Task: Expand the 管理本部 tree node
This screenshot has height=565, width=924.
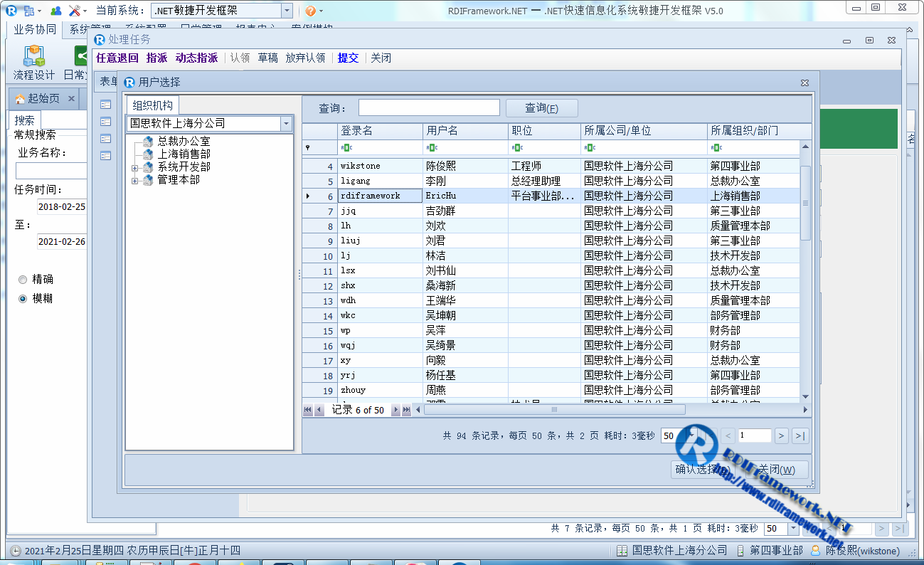Action: point(134,181)
